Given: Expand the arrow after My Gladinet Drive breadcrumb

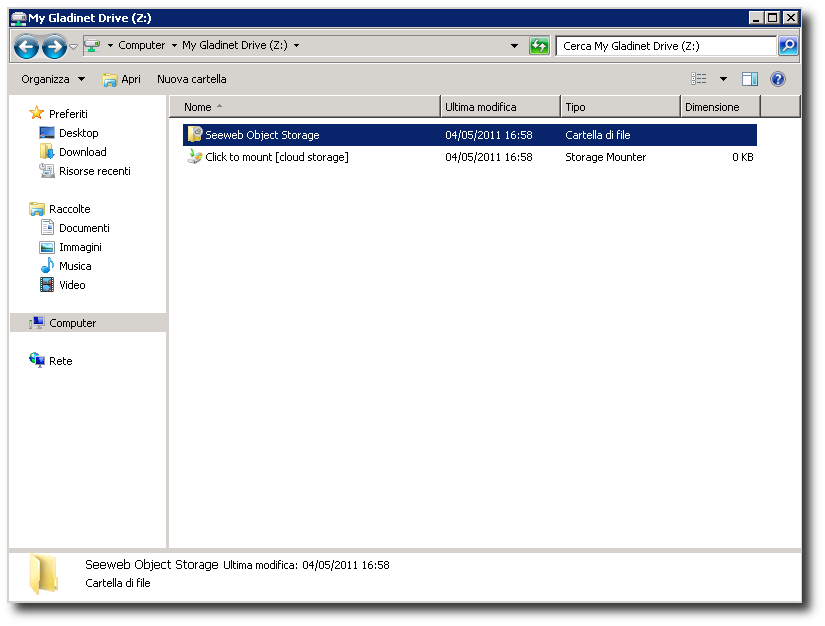Looking at the screenshot, I should click(297, 46).
